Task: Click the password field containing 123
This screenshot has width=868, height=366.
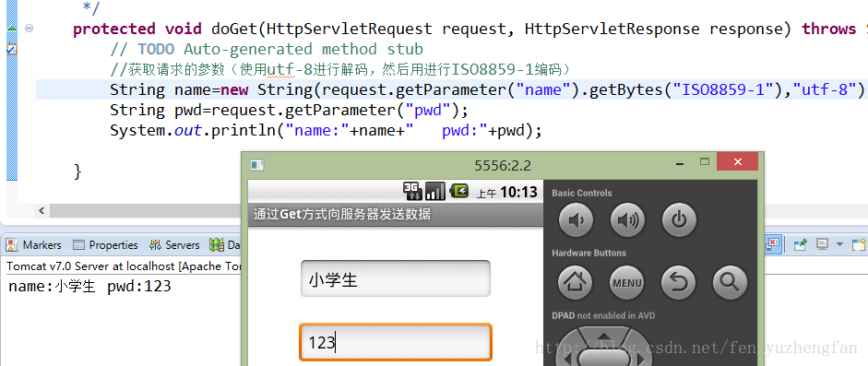Action: (x=395, y=342)
